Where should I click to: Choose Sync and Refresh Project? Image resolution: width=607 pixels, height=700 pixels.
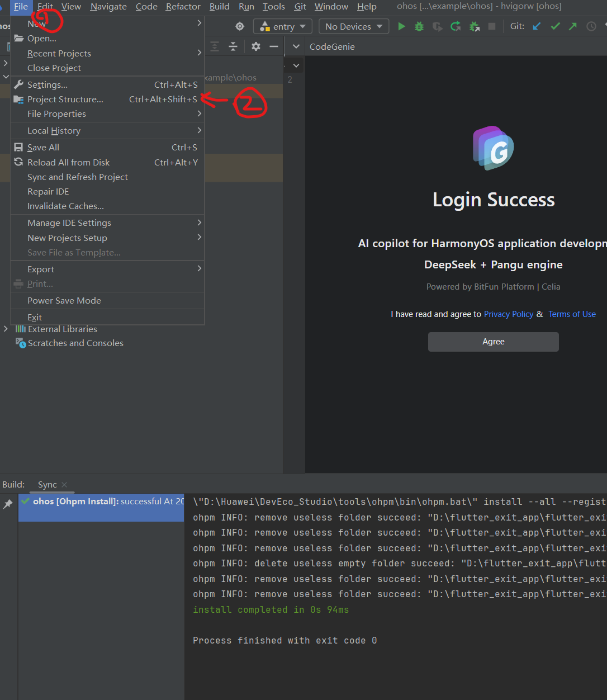(x=107, y=177)
